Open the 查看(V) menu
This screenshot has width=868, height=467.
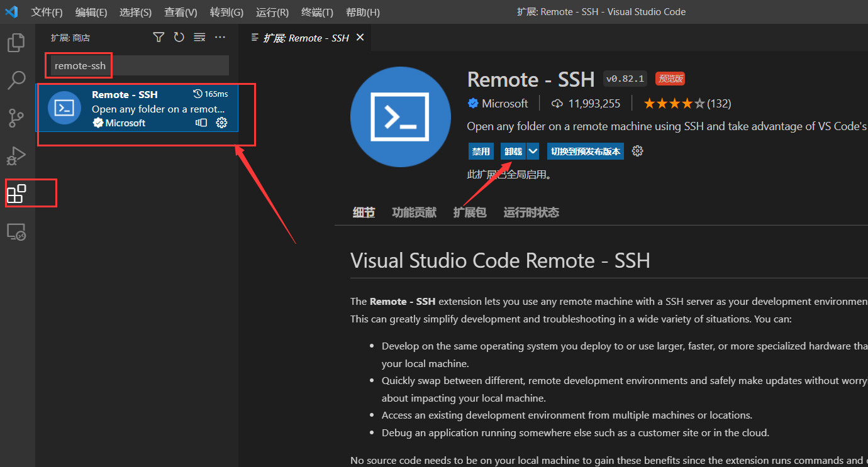181,12
